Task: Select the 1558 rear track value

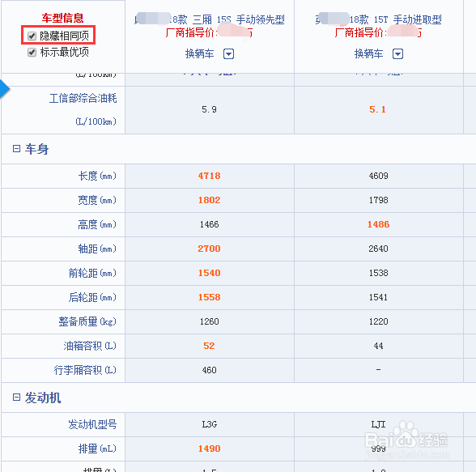Action: click(x=209, y=297)
